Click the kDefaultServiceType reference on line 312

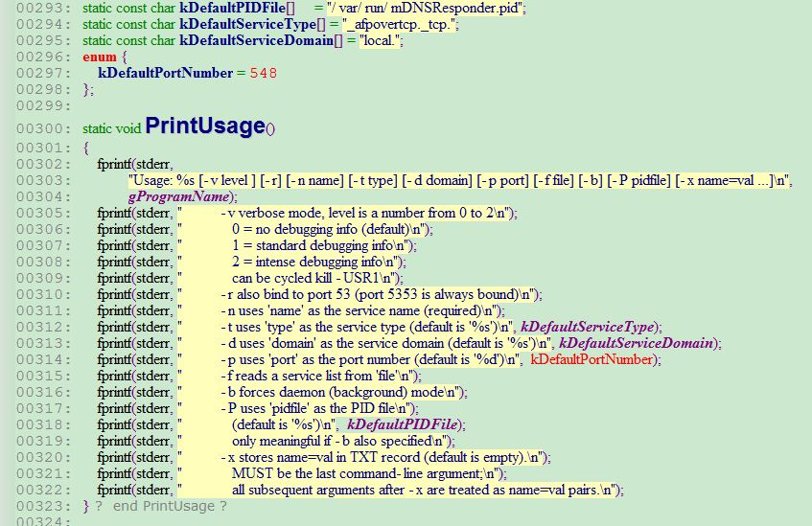pyautogui.click(x=588, y=327)
